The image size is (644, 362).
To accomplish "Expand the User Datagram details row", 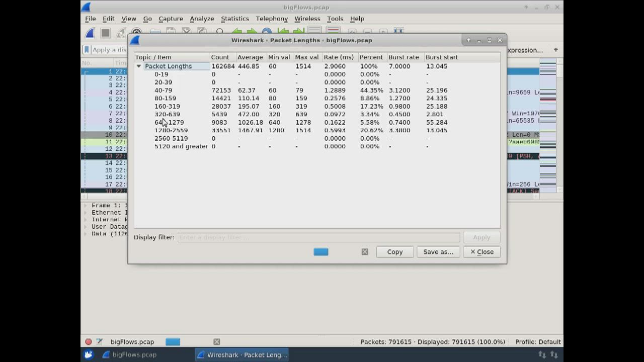I will (x=86, y=227).
